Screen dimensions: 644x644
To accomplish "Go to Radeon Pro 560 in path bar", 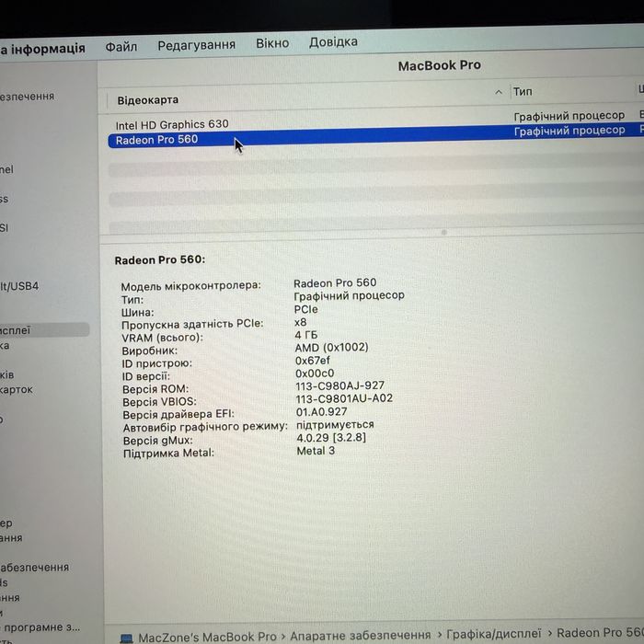I will (x=600, y=633).
